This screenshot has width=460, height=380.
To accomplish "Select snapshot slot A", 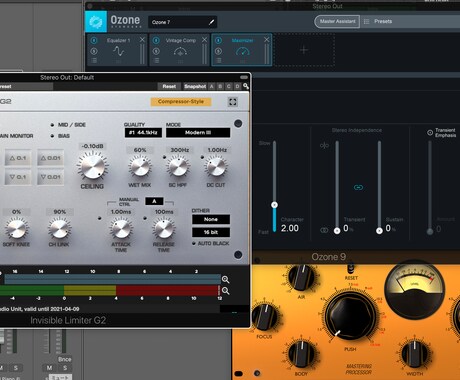I will (212, 86).
